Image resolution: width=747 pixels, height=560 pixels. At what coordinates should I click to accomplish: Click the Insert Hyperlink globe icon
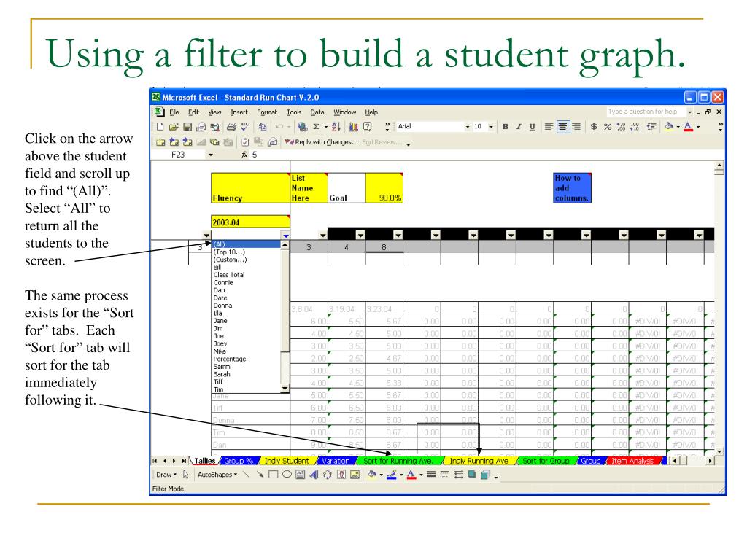tap(302, 127)
